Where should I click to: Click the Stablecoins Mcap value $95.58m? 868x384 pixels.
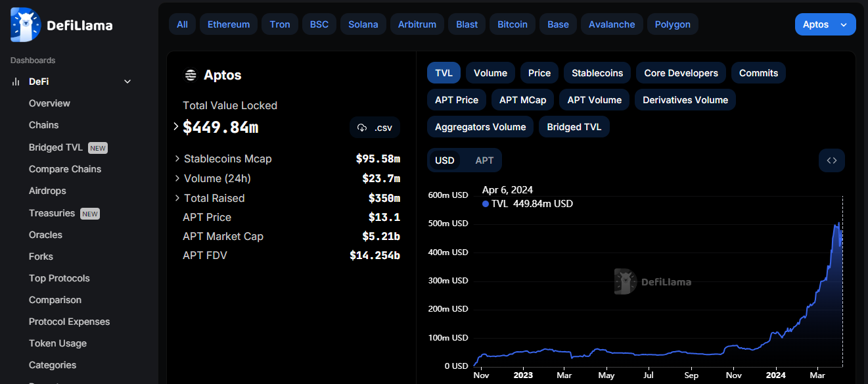pos(378,158)
